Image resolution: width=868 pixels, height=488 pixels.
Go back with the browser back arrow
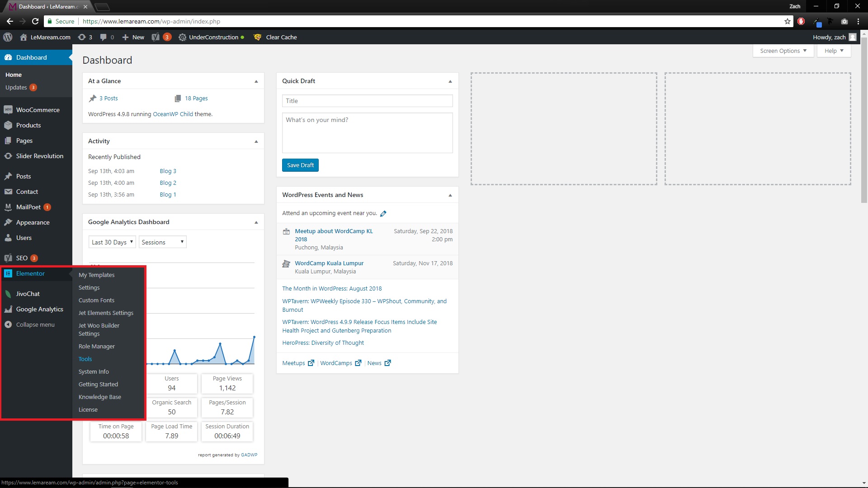10,21
